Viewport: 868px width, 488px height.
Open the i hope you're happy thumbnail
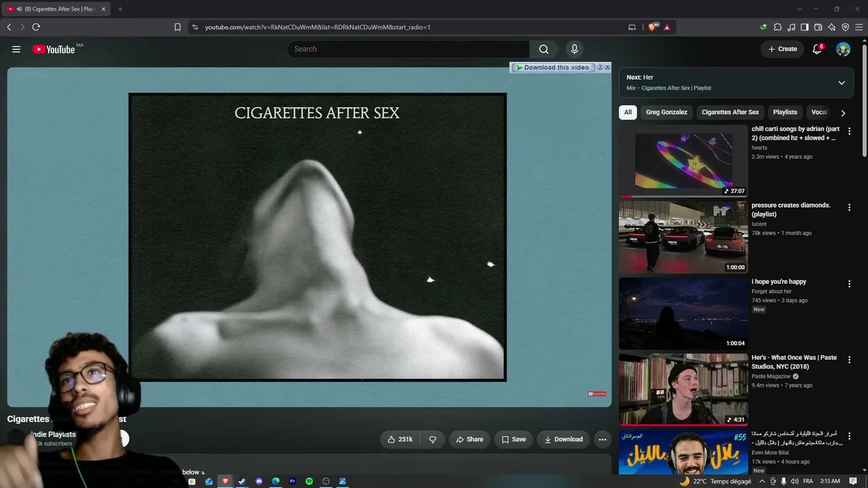(x=684, y=313)
